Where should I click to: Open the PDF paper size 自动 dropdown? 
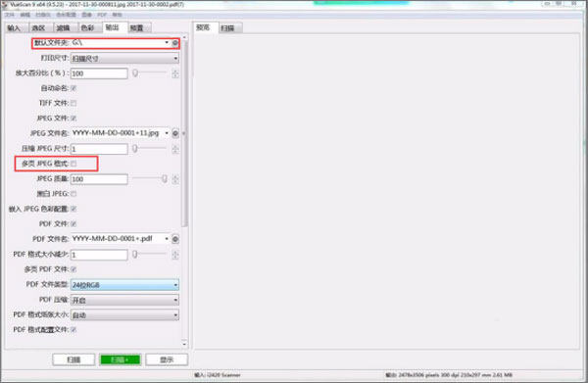point(124,315)
